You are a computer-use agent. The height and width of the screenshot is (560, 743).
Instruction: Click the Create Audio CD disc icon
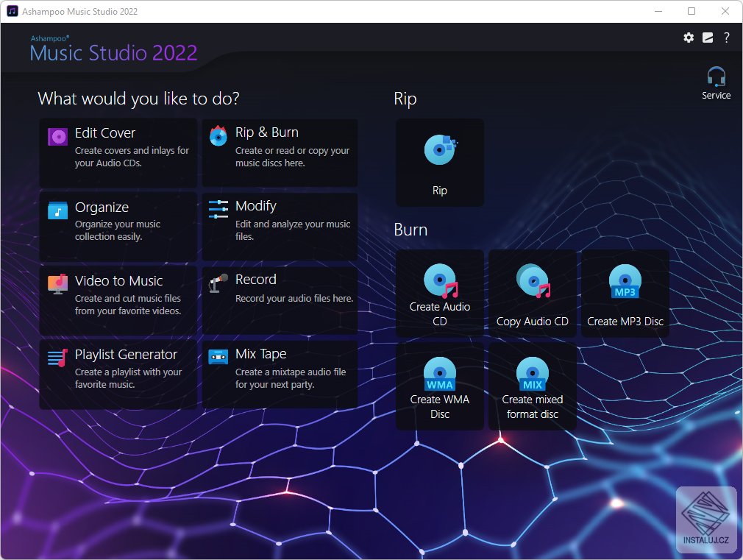tap(441, 280)
